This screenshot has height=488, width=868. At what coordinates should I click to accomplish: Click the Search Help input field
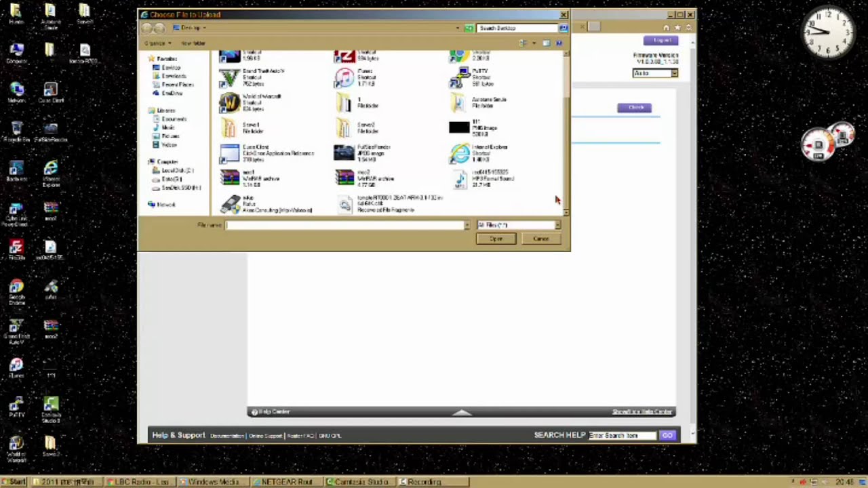pyautogui.click(x=623, y=435)
